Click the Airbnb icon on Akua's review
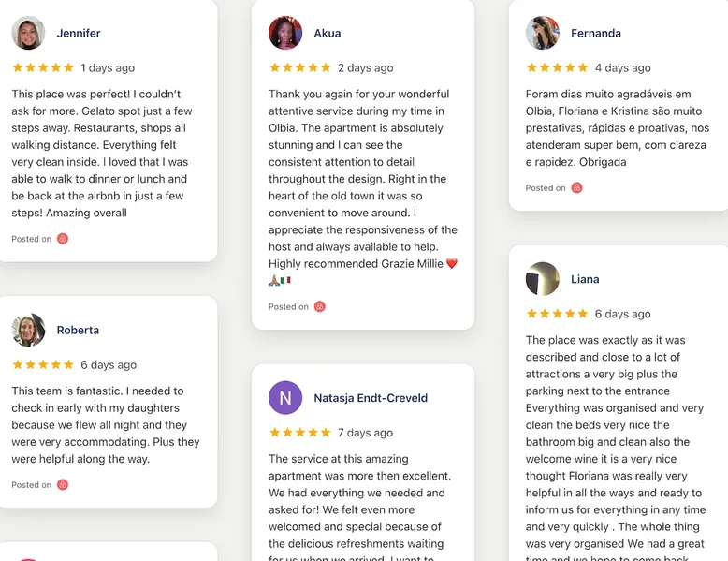Screen dimensions: 728x561 pyautogui.click(x=319, y=306)
